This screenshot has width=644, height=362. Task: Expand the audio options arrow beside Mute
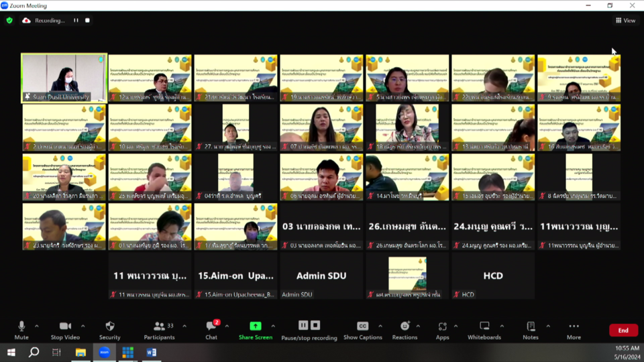coord(36,326)
